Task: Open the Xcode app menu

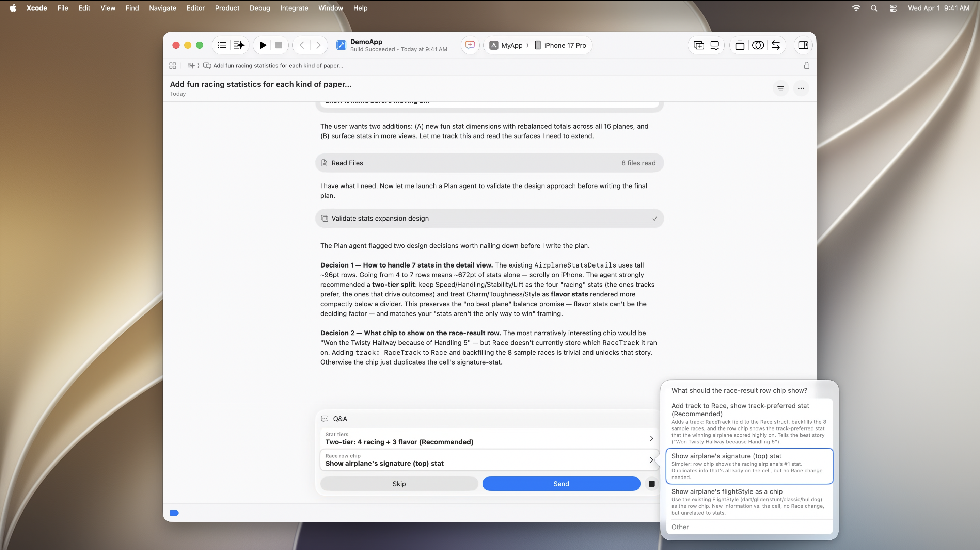Action: 36,8
